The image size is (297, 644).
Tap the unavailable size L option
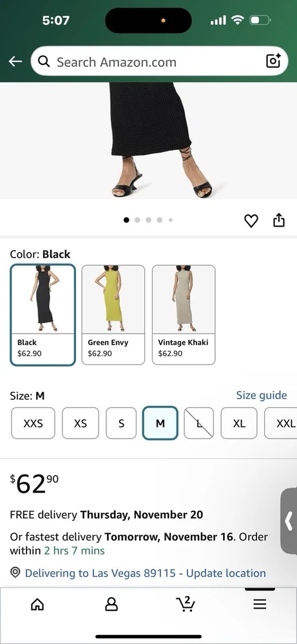tap(199, 423)
